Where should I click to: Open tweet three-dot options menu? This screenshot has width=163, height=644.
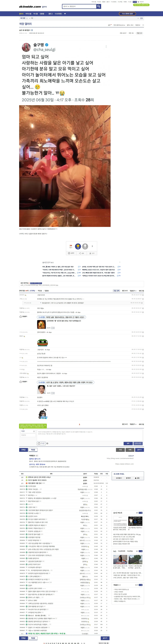click(106, 46)
